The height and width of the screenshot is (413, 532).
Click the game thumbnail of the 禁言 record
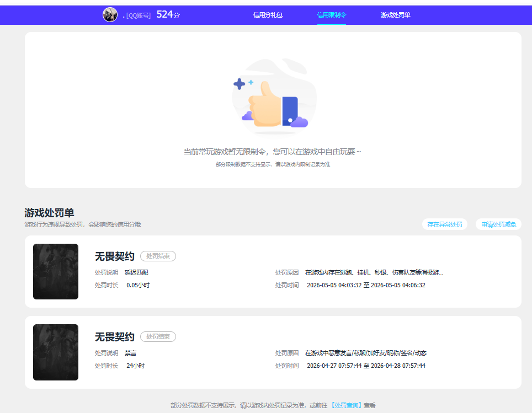[56, 352]
